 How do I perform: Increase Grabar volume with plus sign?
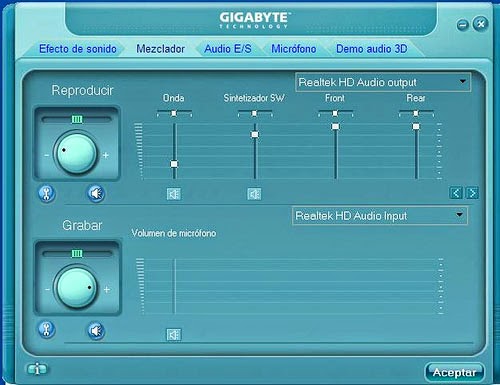coord(107,289)
